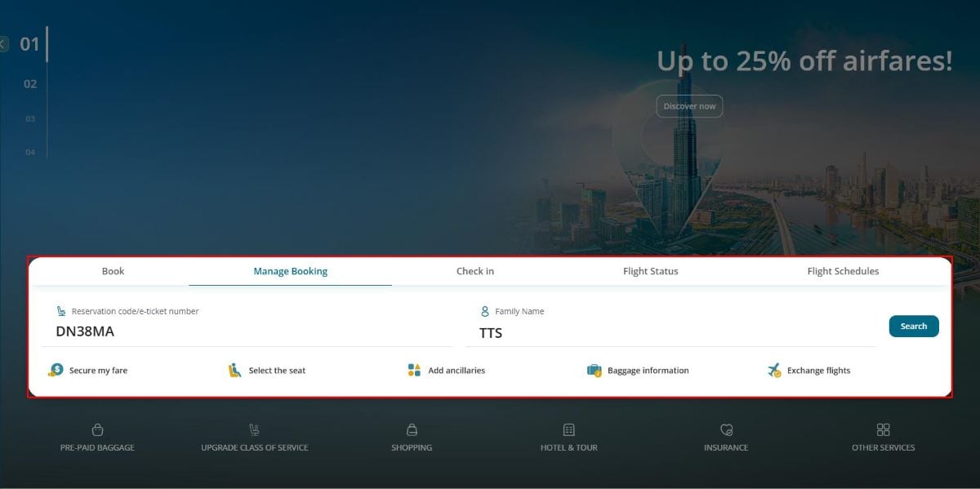Click the Select the seat icon
The width and height of the screenshot is (980, 489).
click(235, 370)
